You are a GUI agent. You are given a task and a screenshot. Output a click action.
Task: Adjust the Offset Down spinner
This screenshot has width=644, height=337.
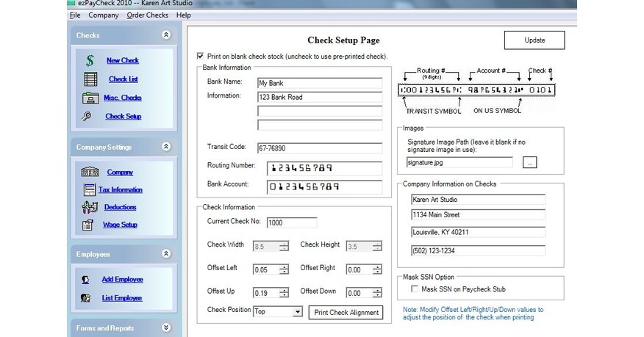pos(377,293)
